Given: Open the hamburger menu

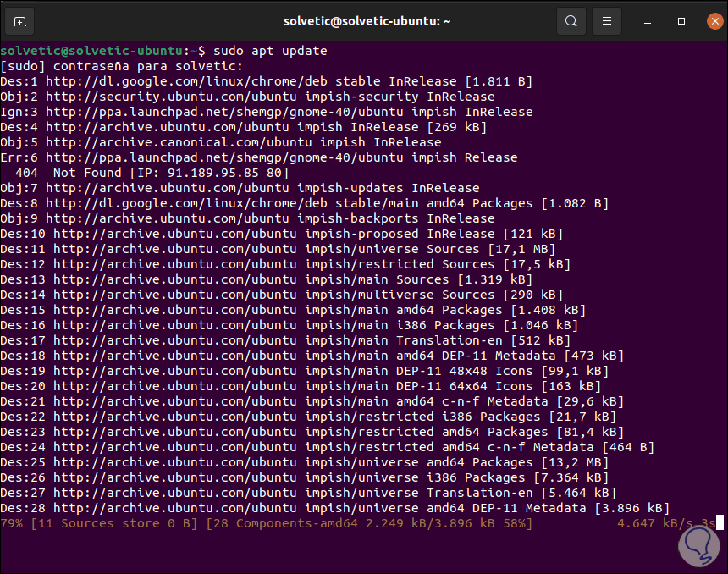Looking at the screenshot, I should pyautogui.click(x=607, y=20).
